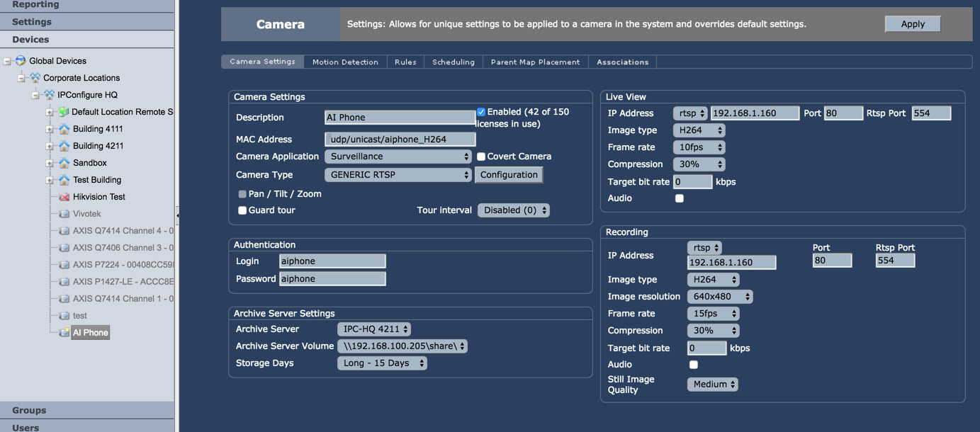Click the Test Building house icon

tap(64, 180)
